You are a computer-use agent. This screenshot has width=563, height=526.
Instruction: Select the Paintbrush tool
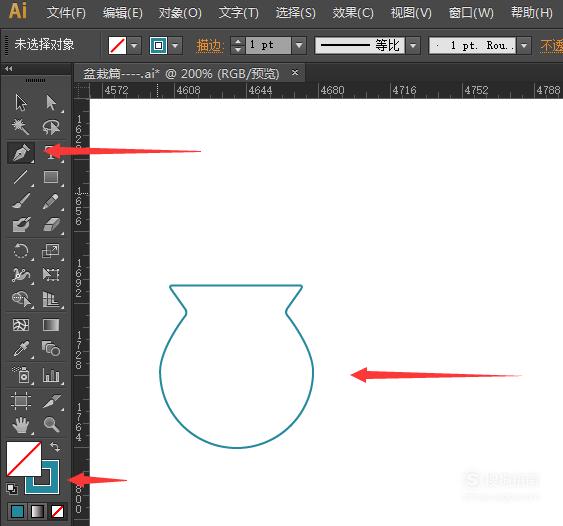coord(21,201)
